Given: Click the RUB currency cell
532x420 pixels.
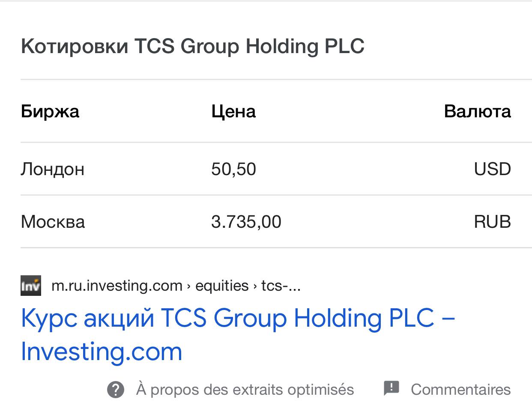Looking at the screenshot, I should pos(493,222).
